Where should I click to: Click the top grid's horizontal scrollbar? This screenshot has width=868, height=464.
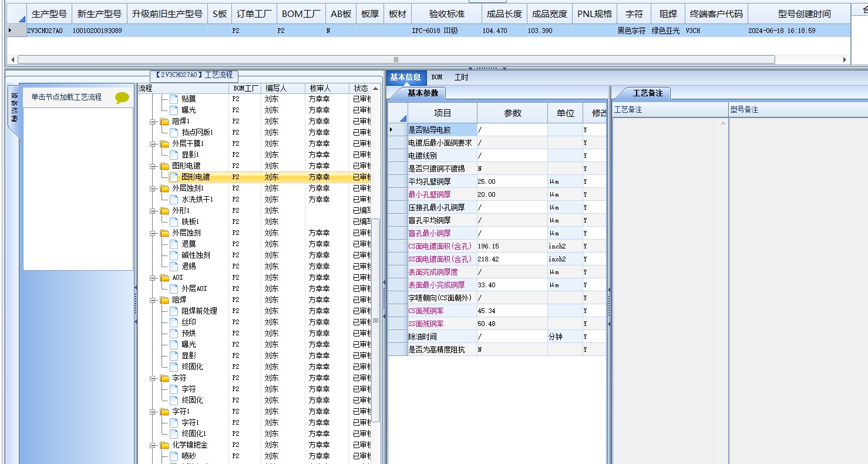(x=396, y=59)
